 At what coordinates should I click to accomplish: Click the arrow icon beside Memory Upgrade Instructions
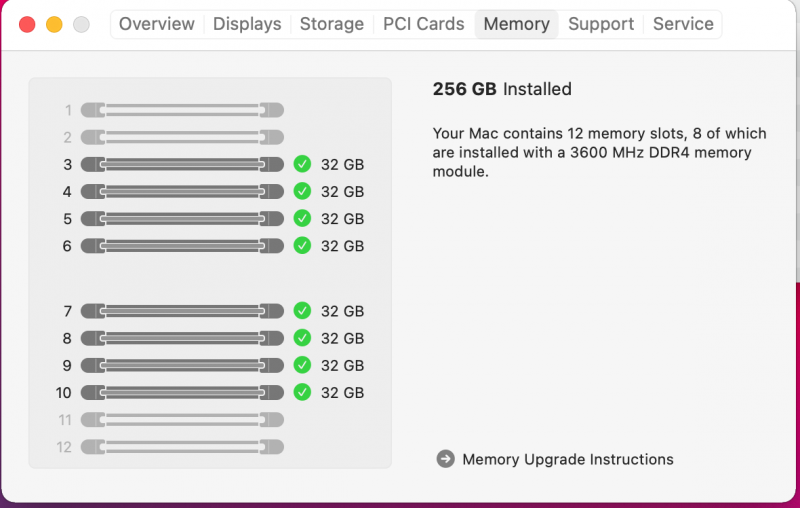point(446,459)
